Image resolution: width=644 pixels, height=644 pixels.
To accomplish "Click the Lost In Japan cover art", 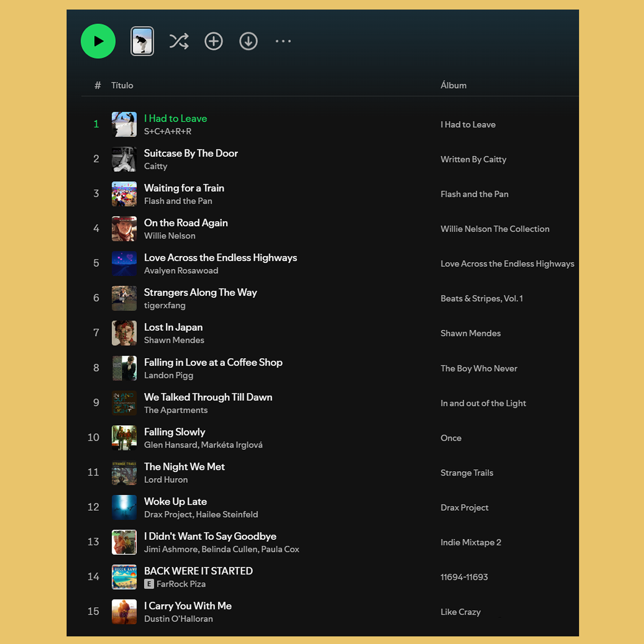I will click(x=124, y=333).
